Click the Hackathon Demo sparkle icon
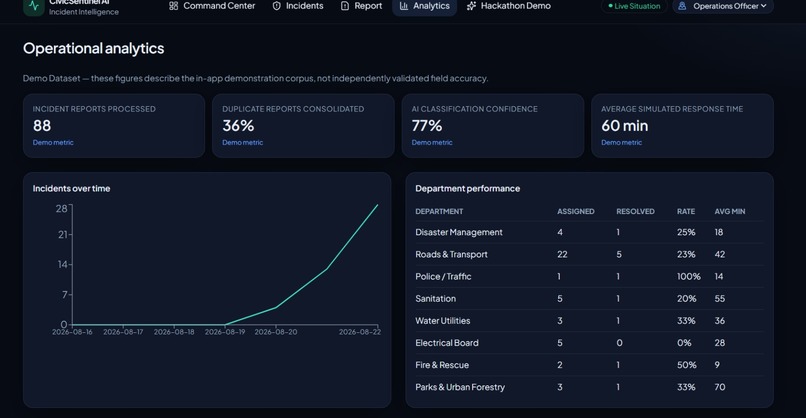 [471, 6]
